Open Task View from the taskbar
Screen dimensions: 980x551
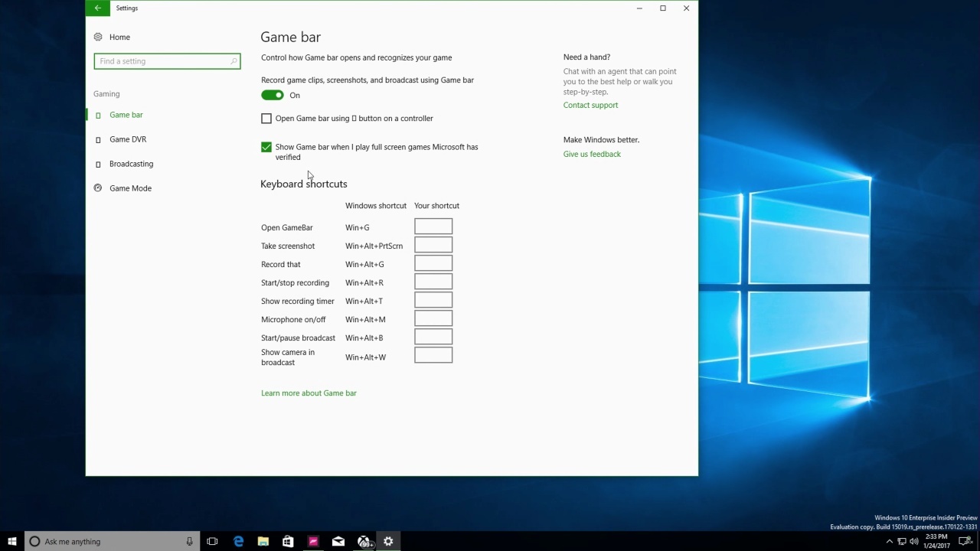pos(212,541)
